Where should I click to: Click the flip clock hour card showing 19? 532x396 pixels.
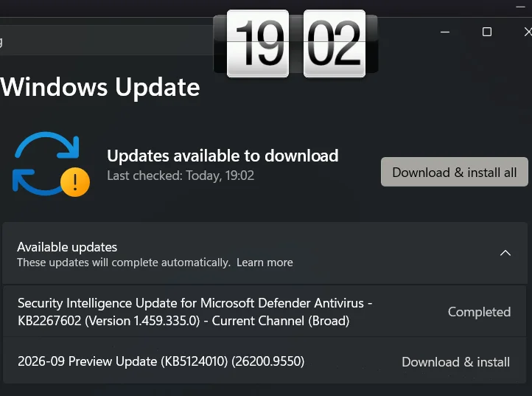coord(258,44)
